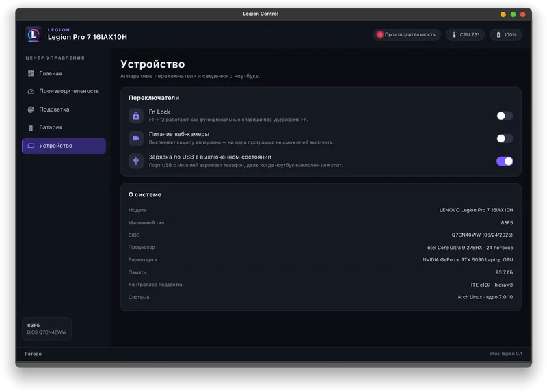Click the Legion logo icon in header
The width and height of the screenshot is (547, 392).
[34, 34]
